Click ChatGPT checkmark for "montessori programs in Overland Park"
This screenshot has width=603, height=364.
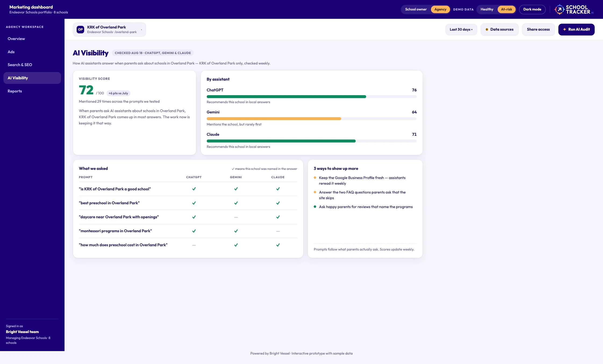coord(194,231)
